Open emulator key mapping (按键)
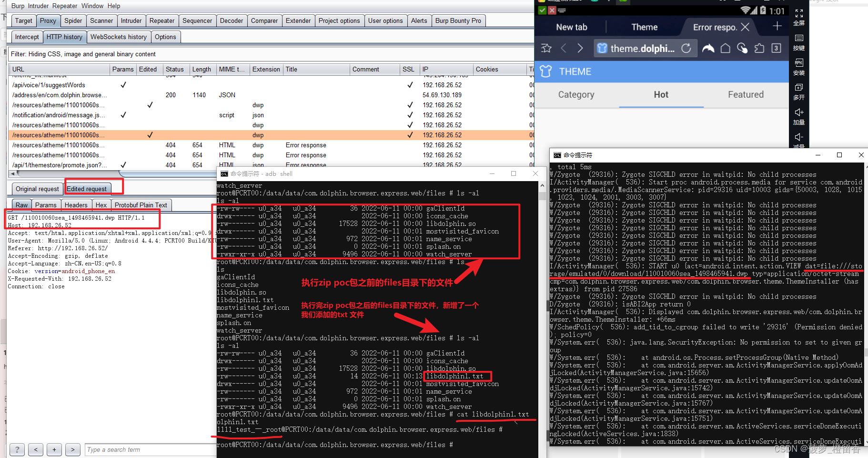 pos(799,42)
